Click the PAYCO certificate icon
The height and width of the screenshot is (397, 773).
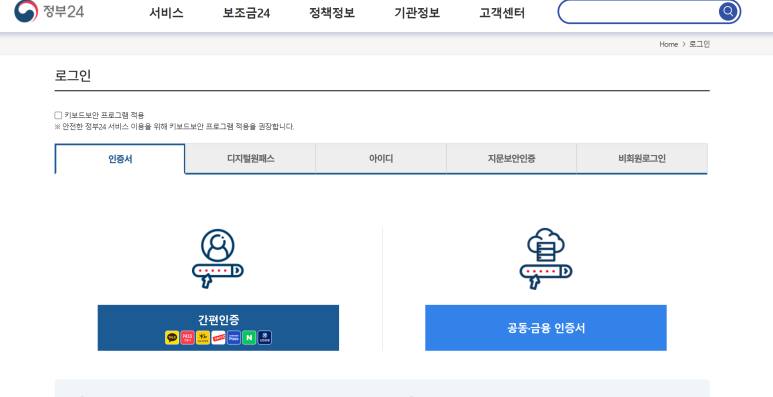click(218, 337)
